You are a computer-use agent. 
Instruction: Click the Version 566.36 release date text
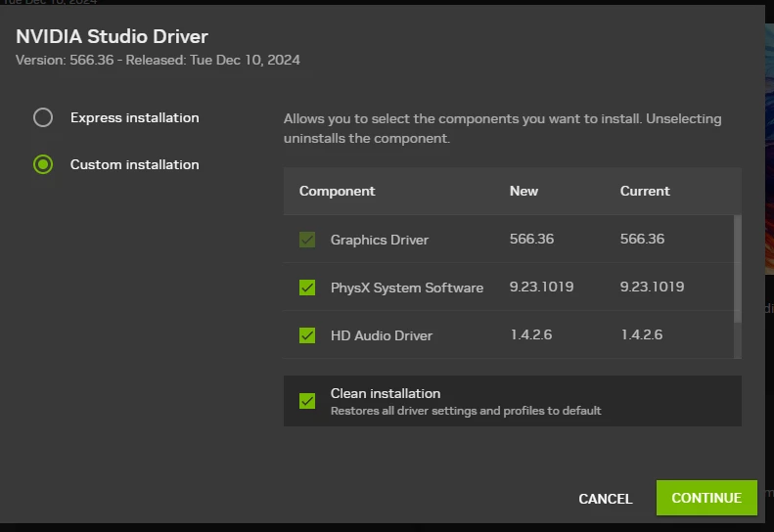tap(158, 61)
